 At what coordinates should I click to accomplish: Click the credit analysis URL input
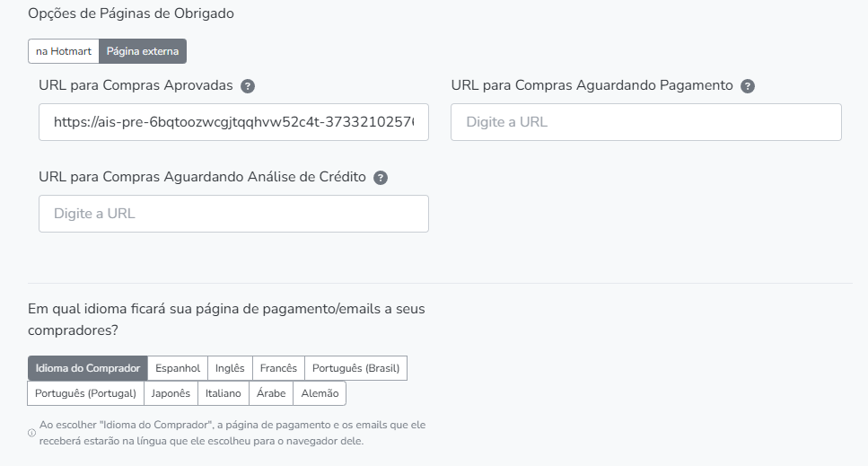point(233,214)
